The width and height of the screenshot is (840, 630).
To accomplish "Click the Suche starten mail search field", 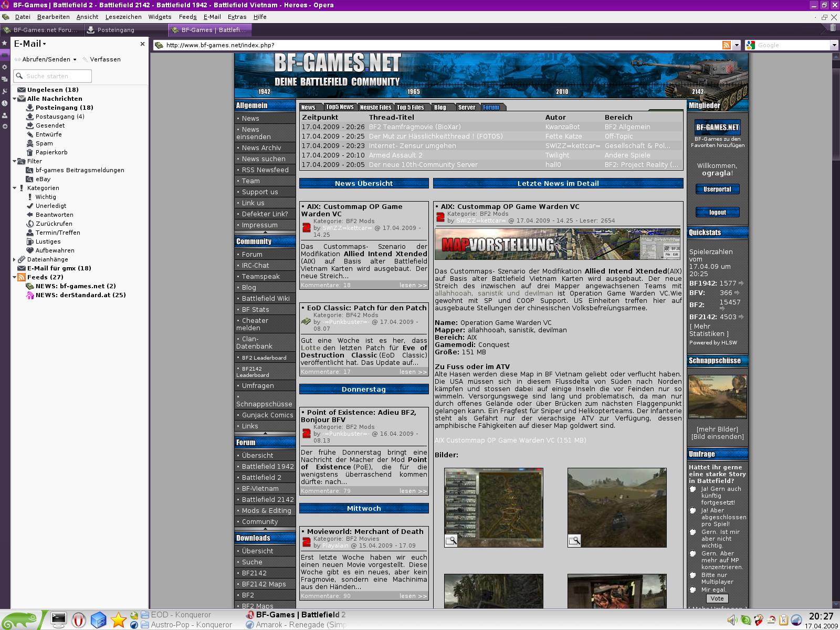I will (x=57, y=76).
